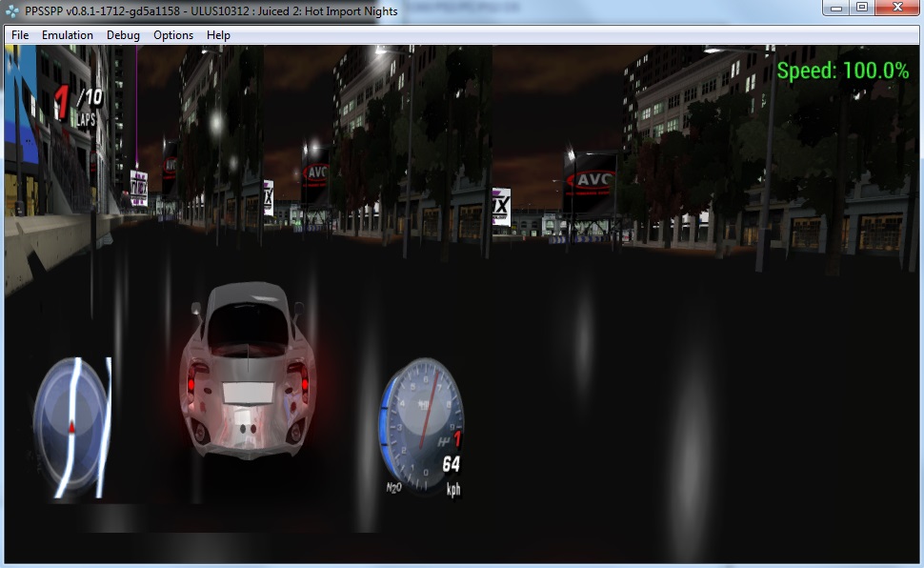Minimize the PPSSPP window
Screen dimensions: 924x568
point(835,8)
